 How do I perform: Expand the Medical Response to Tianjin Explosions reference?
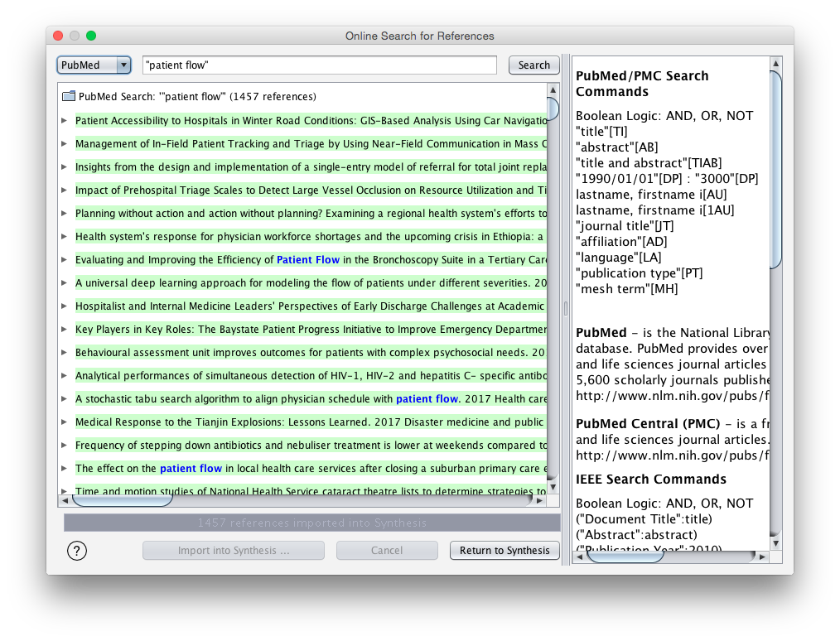tap(65, 422)
